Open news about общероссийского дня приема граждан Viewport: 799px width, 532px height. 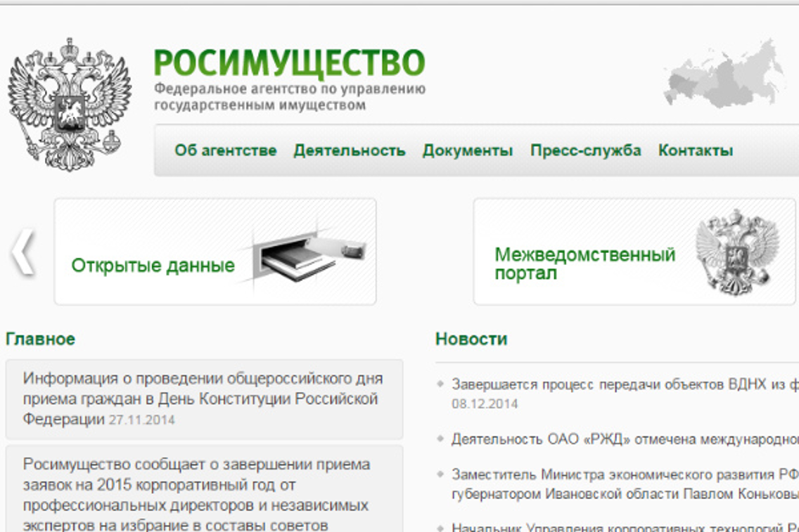tap(203, 398)
